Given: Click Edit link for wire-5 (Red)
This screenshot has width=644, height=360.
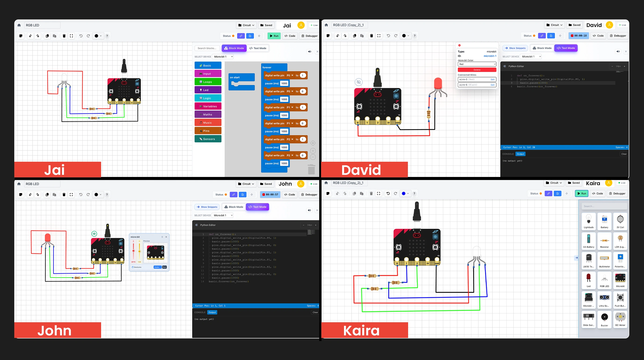Looking at the screenshot, I should pyautogui.click(x=492, y=79).
